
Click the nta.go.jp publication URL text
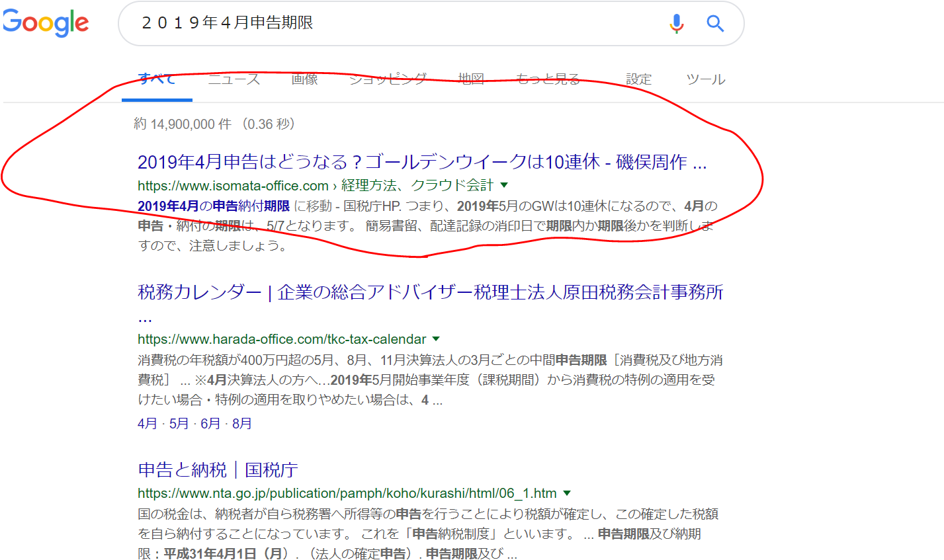point(347,493)
